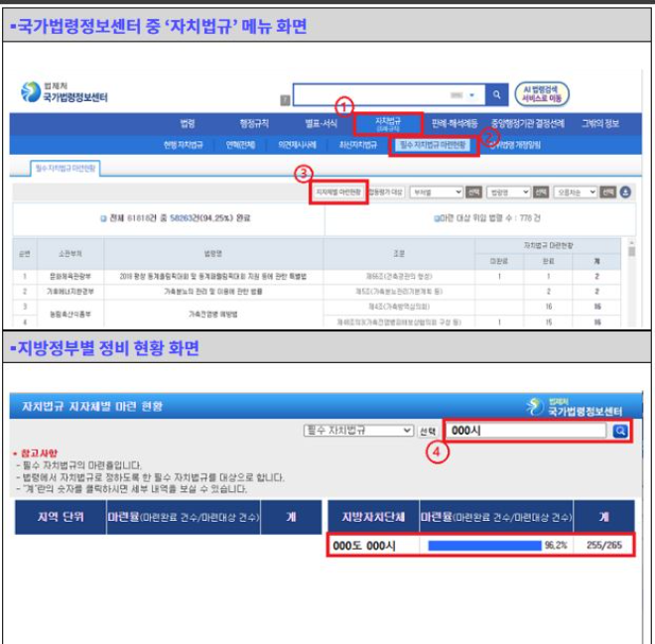This screenshot has width=655, height=644.
Task: Open the AI 법령검색 서비스로 이동 button
Action: tap(542, 94)
